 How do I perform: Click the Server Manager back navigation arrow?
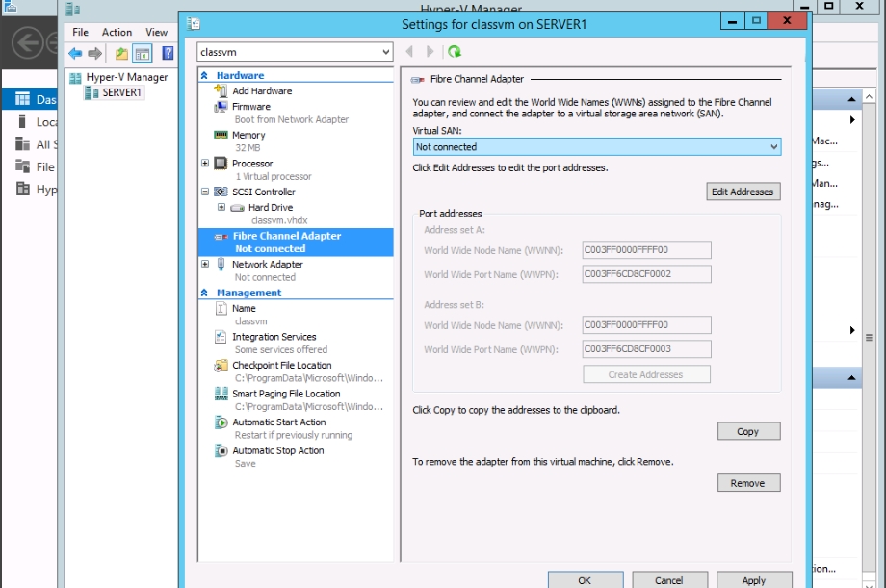(28, 42)
